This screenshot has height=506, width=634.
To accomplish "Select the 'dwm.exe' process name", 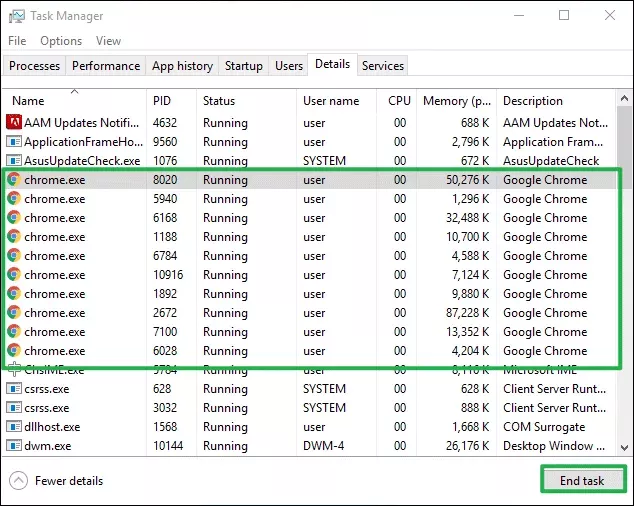I will (x=48, y=446).
